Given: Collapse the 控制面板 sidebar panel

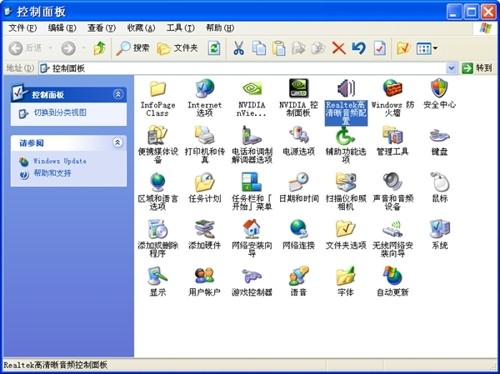Looking at the screenshot, I should [118, 94].
